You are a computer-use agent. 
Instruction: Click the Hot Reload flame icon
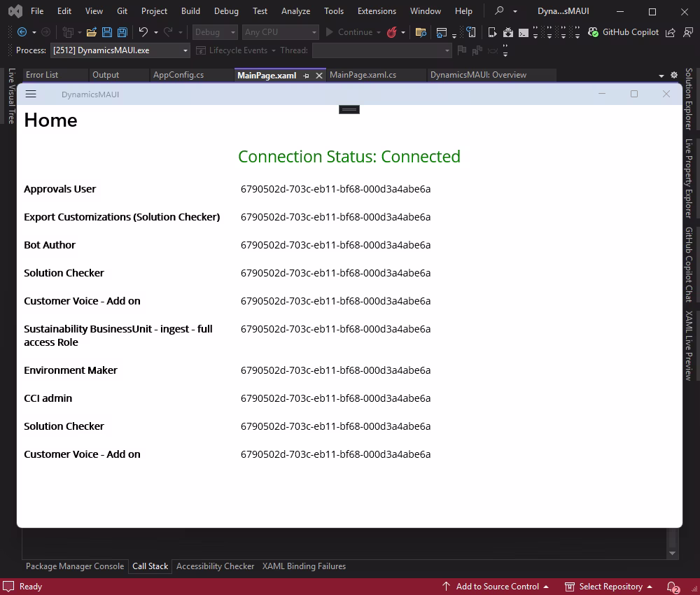coord(392,32)
